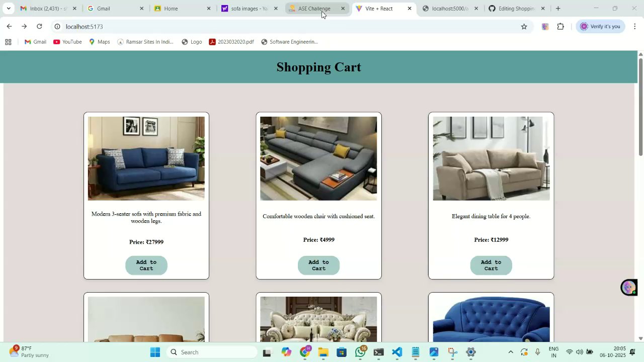Open the 2023032020.pdf bookmark

(231, 42)
